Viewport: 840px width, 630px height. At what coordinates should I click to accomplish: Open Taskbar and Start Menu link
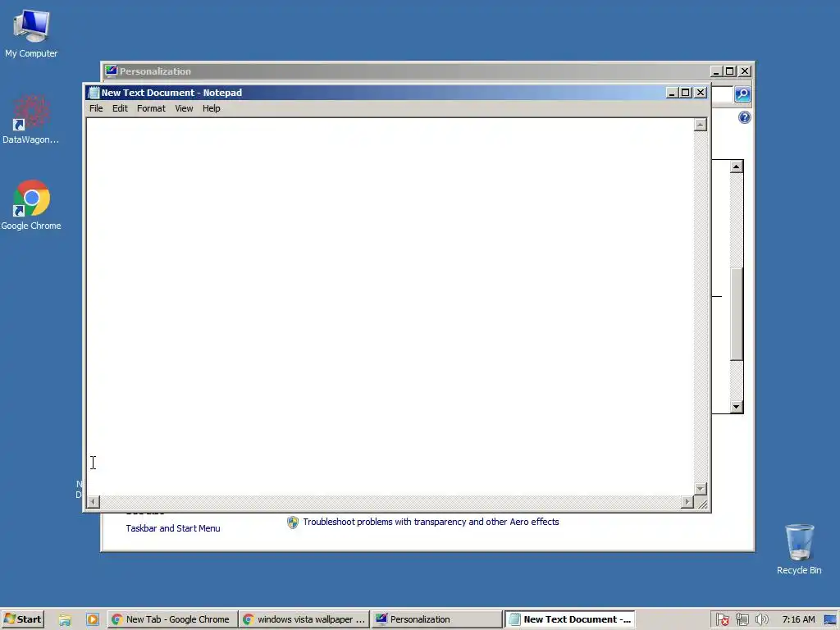tap(173, 528)
